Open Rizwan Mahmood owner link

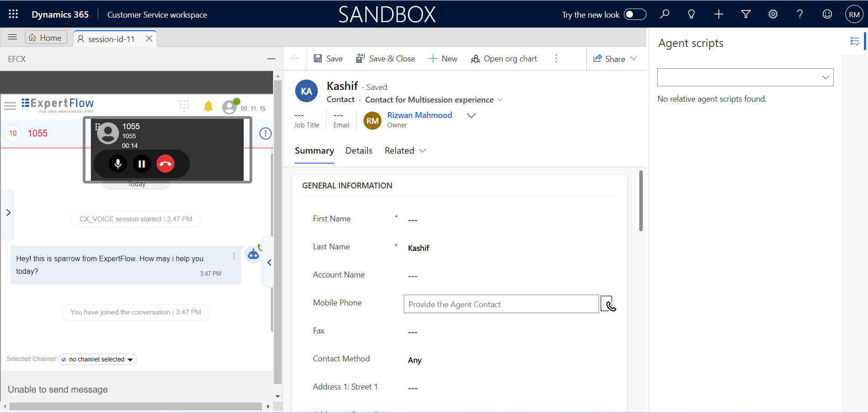pyautogui.click(x=419, y=115)
